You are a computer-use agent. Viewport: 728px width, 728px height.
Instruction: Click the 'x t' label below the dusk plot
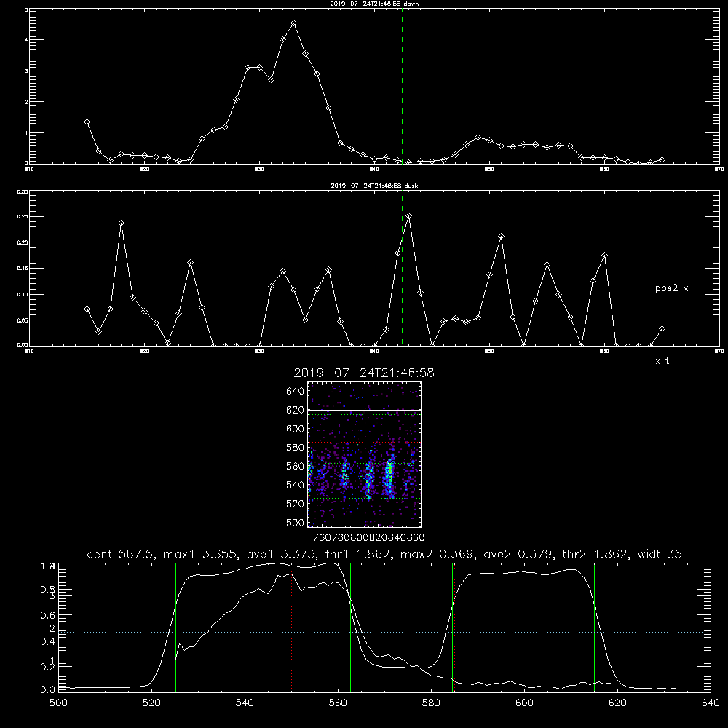click(662, 361)
